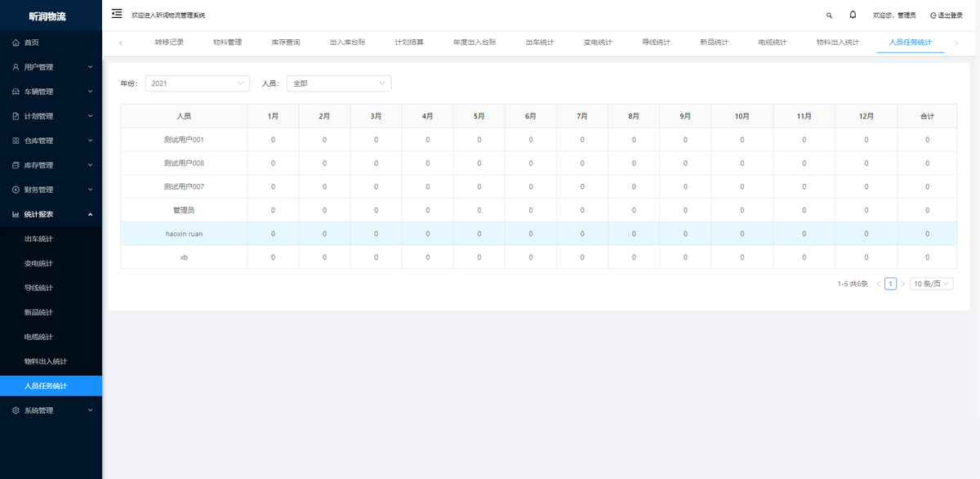This screenshot has height=479, width=980.
Task: Click the document icon beside 计划管理
Action: pyautogui.click(x=16, y=116)
